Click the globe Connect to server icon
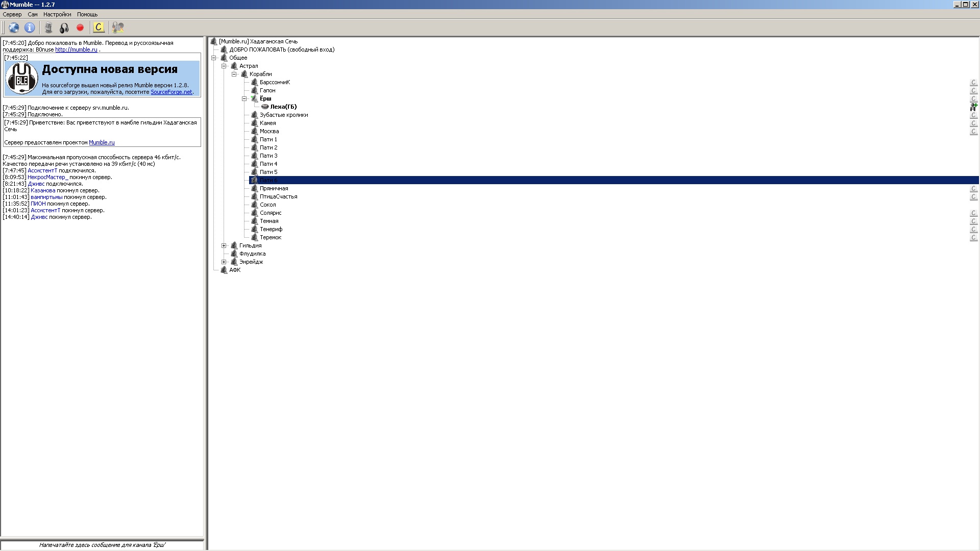This screenshot has width=980, height=551. [14, 28]
